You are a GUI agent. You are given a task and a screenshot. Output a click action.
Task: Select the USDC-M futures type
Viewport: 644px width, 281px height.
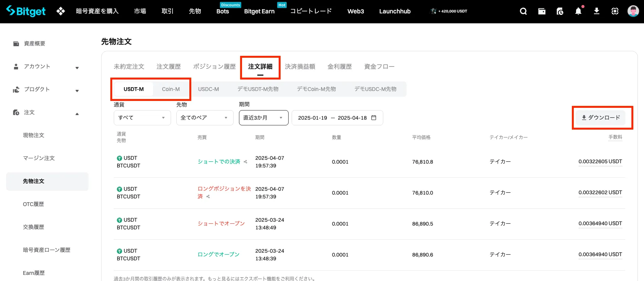click(208, 89)
